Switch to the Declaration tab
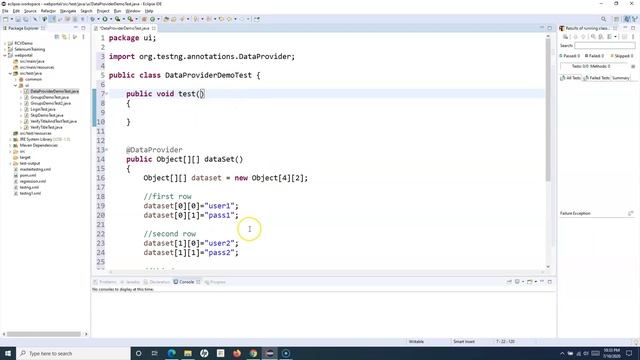640x360 pixels. [x=156, y=282]
